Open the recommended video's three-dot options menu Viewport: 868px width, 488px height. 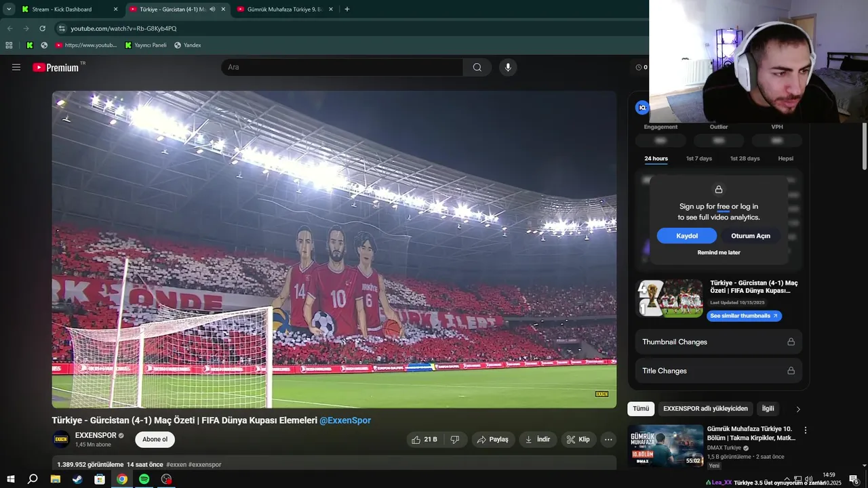(806, 430)
